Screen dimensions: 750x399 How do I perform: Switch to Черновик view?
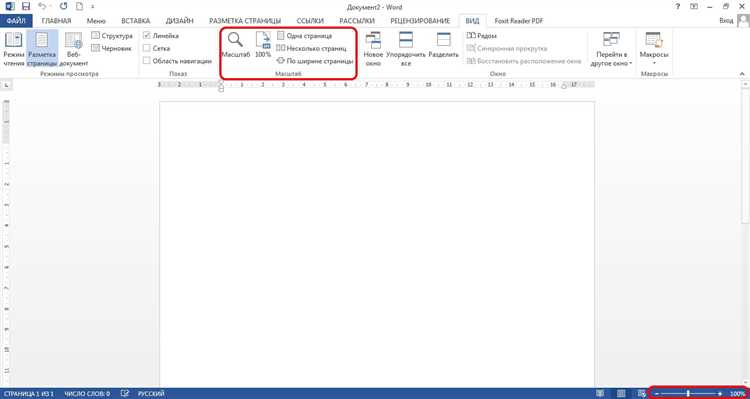coord(111,48)
